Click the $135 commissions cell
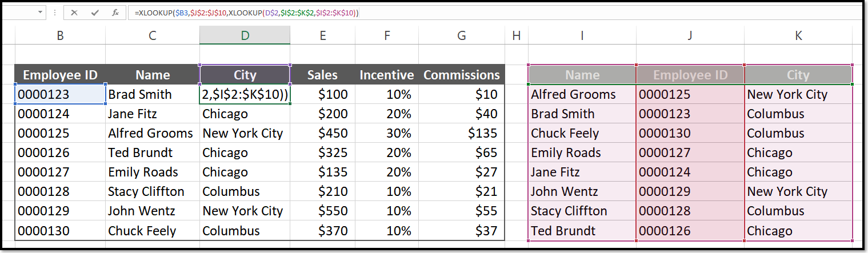 (462, 133)
